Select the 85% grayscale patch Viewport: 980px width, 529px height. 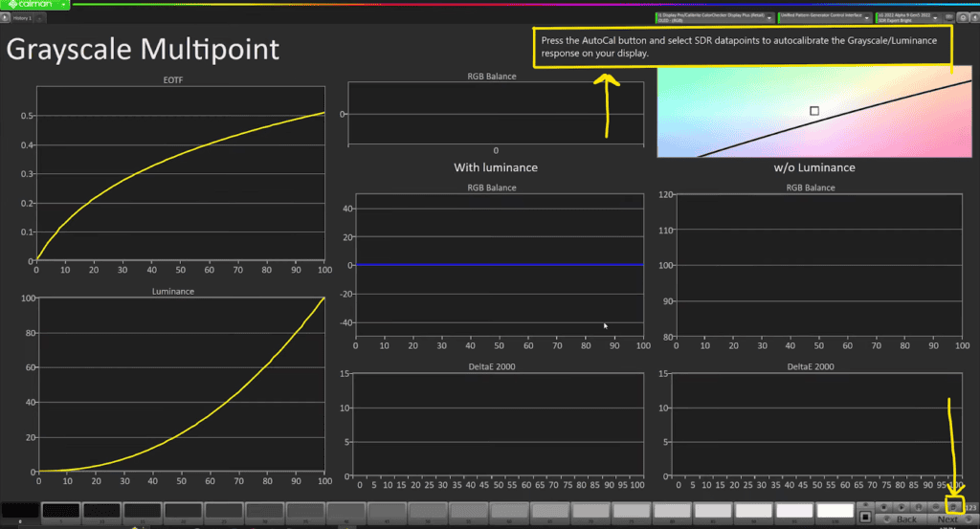click(712, 512)
